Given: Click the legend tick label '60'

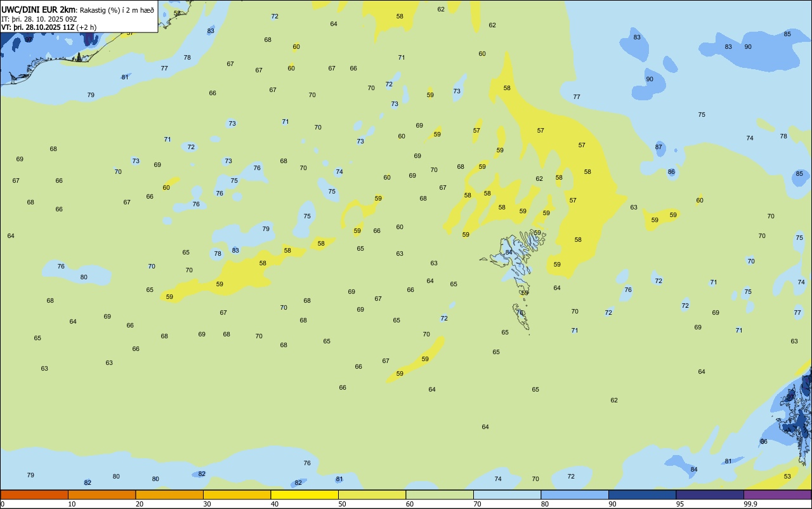Looking at the screenshot, I should pos(410,504).
